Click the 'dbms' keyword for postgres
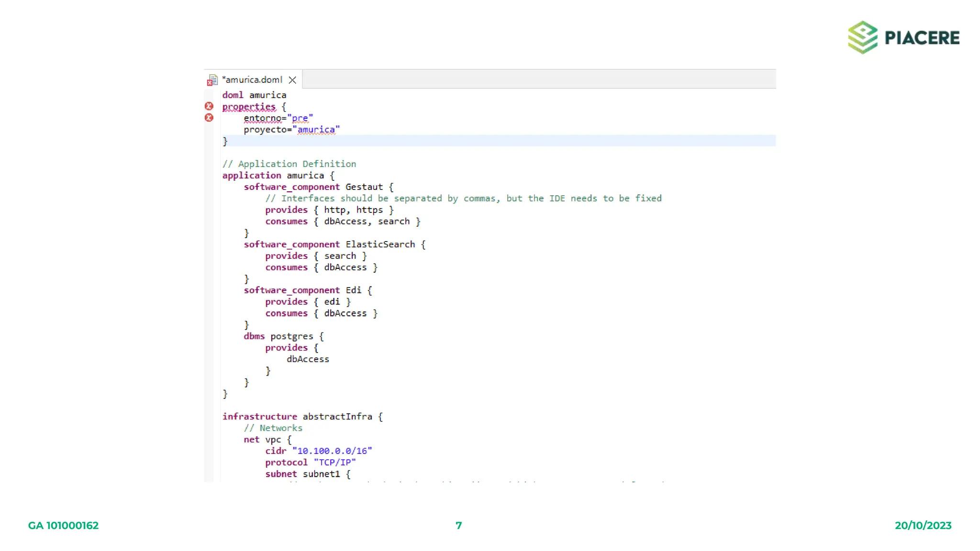The height and width of the screenshot is (551, 980). [254, 336]
